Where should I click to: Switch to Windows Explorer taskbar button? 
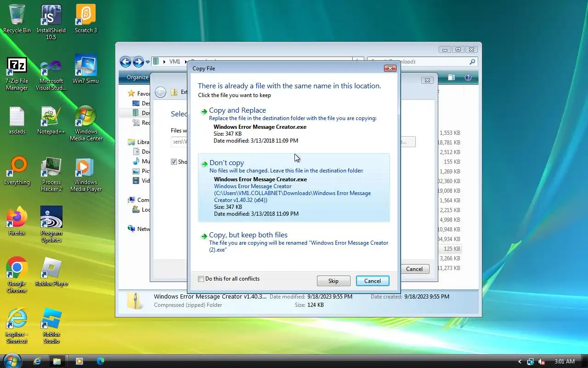coord(57,361)
